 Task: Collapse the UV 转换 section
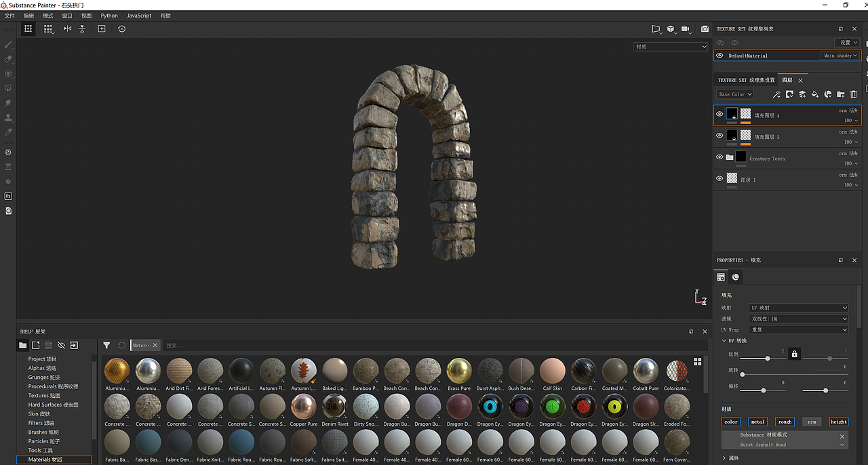[x=724, y=341]
